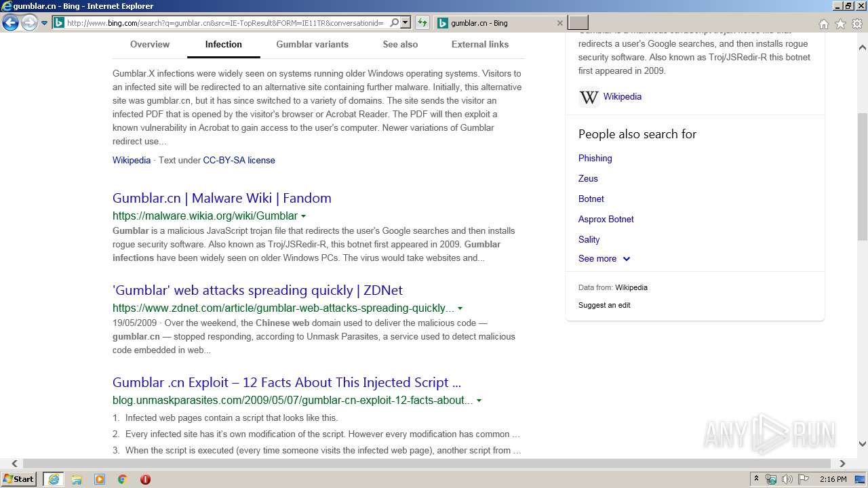868x488 pixels.
Task: Click the vertical scrollbar down arrow
Action: (862, 444)
